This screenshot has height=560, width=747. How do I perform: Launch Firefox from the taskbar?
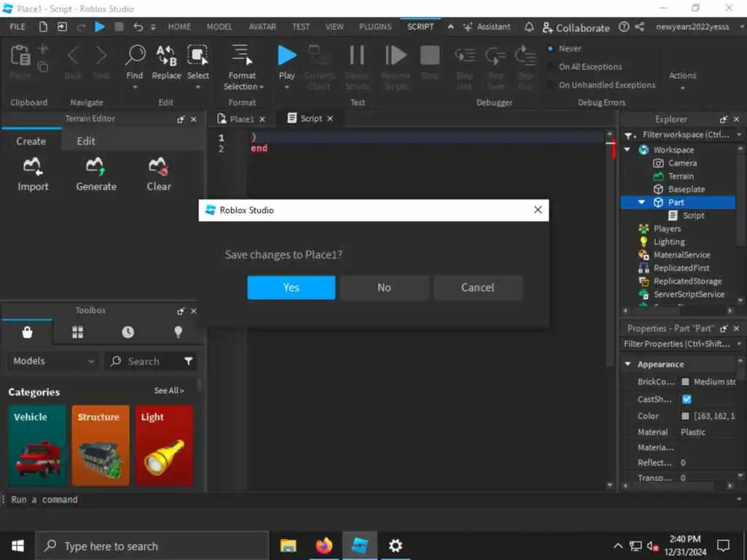point(324,545)
